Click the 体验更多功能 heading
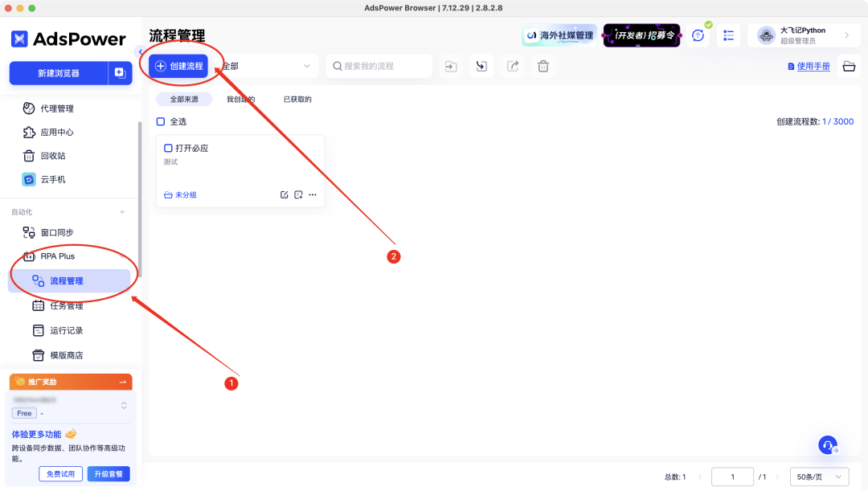Viewport: 868px width, 491px height. click(36, 435)
